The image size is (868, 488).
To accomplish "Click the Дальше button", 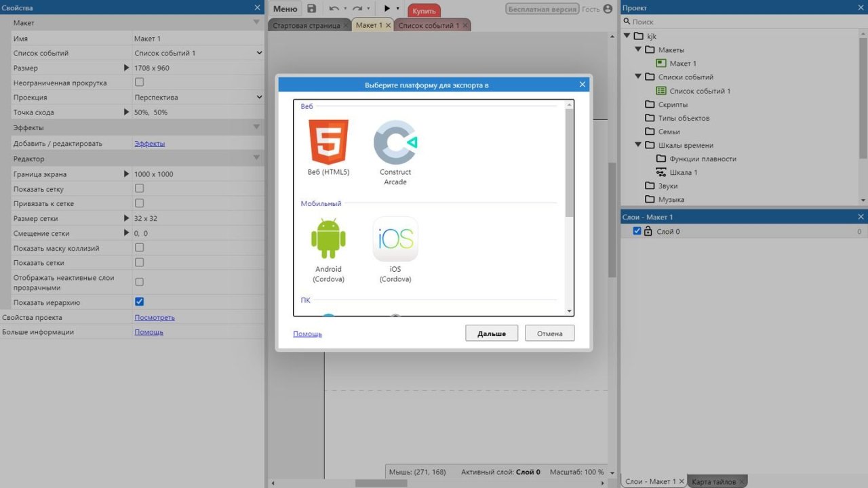I will point(492,333).
